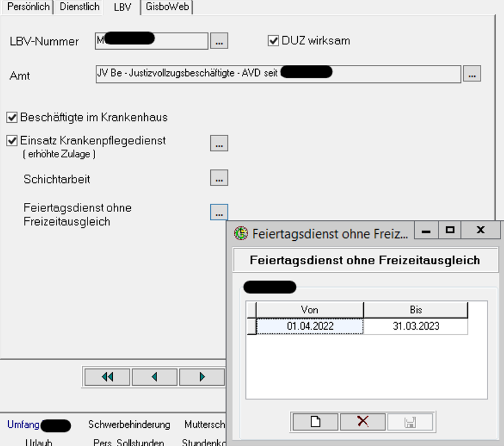Open Schichtarbeit ellipsis details button
Screen dimensions: 504x446
[219, 178]
